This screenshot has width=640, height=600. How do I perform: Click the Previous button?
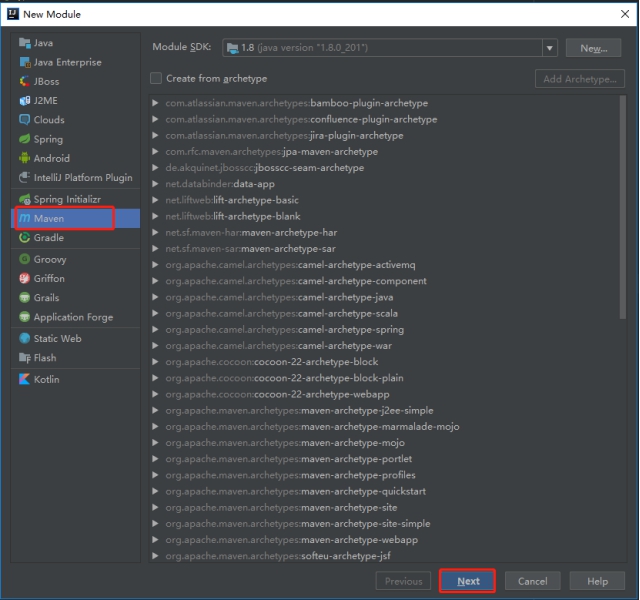point(403,581)
